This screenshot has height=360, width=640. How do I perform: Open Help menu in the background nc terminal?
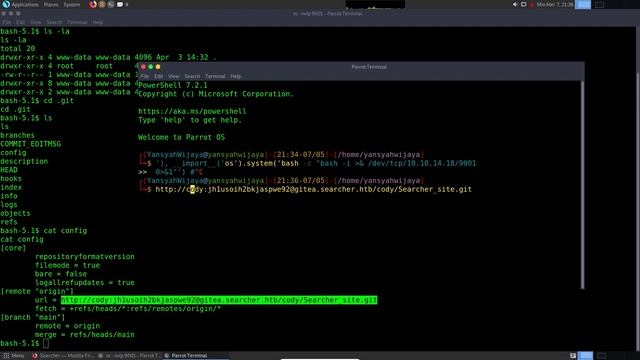98,22
